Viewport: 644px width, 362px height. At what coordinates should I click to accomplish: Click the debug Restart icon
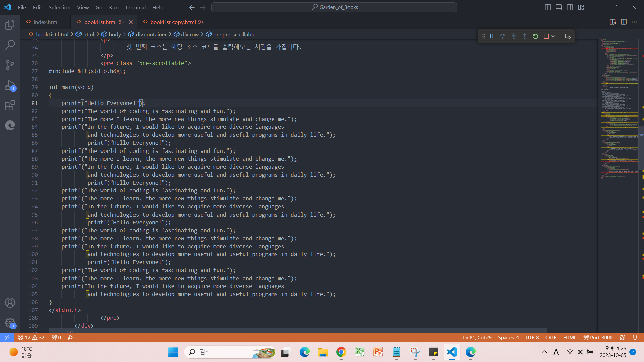535,36
